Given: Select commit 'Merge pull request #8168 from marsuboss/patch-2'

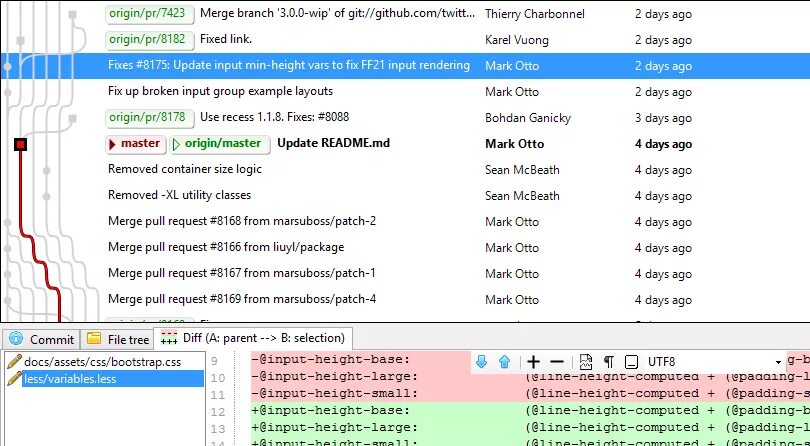Looking at the screenshot, I should [242, 221].
